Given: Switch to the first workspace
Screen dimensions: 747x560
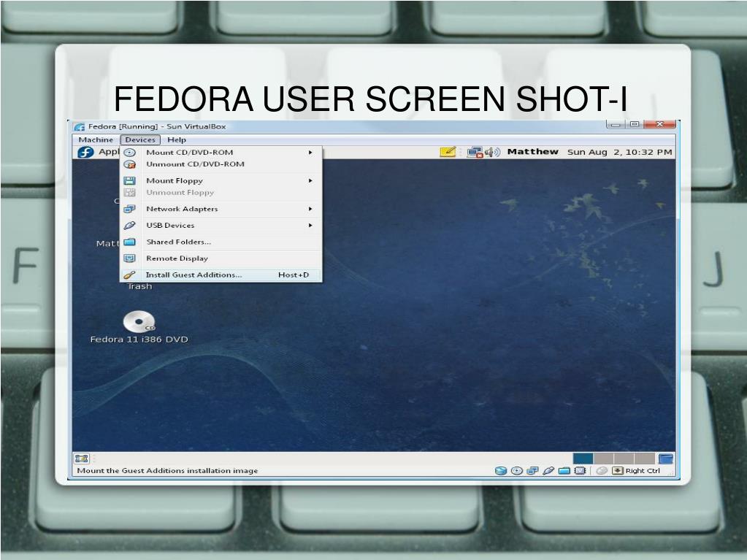Looking at the screenshot, I should coord(583,458).
